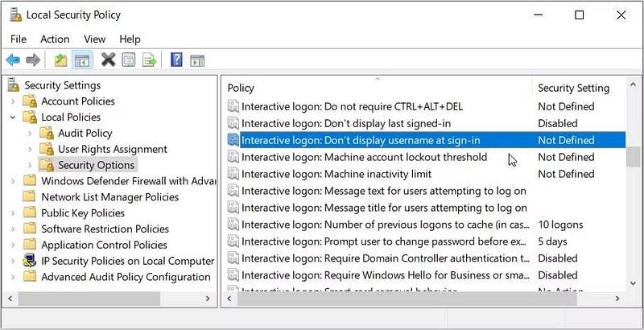Click policy icon beside Message text for users
The height and width of the screenshot is (330, 644).
point(233,191)
